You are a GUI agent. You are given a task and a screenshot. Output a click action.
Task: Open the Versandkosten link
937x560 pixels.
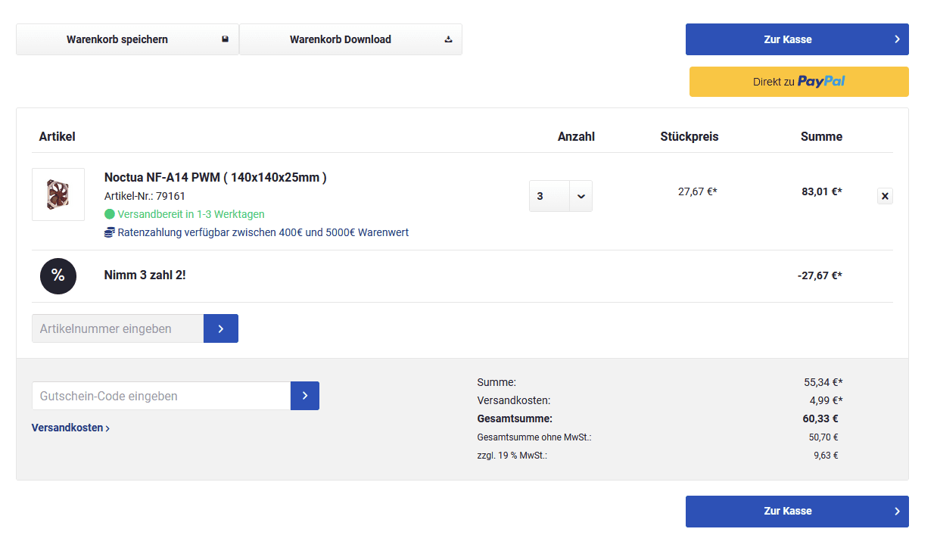70,428
